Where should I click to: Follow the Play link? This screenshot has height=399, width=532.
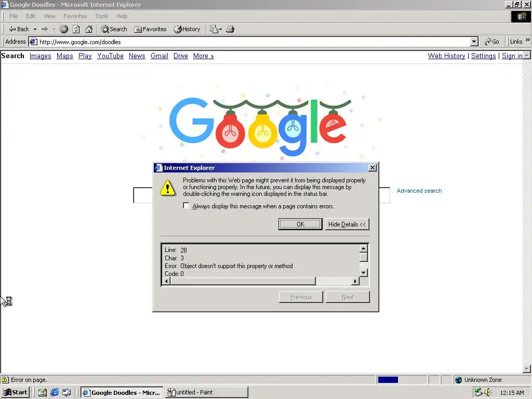(85, 56)
